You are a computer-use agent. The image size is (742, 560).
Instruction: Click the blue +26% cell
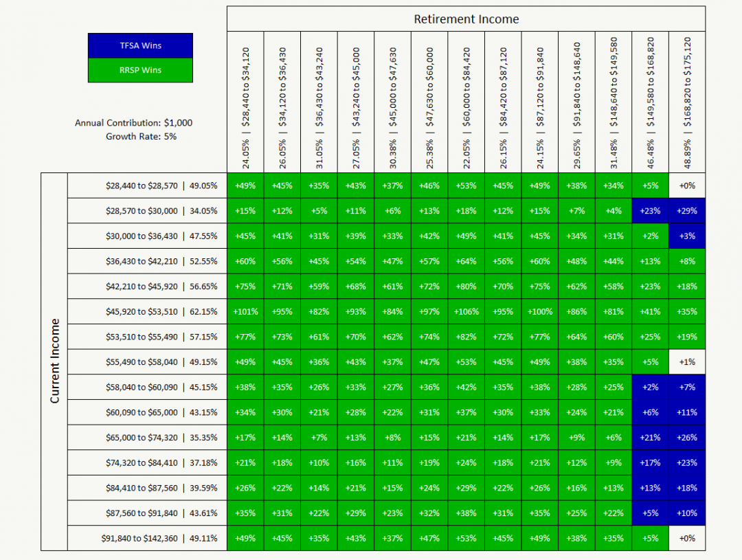(687, 438)
